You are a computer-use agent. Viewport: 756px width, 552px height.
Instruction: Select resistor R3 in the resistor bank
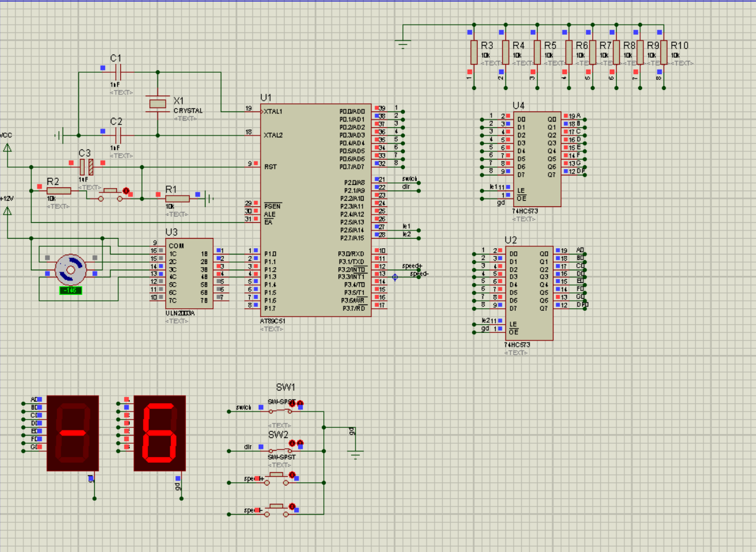point(473,53)
